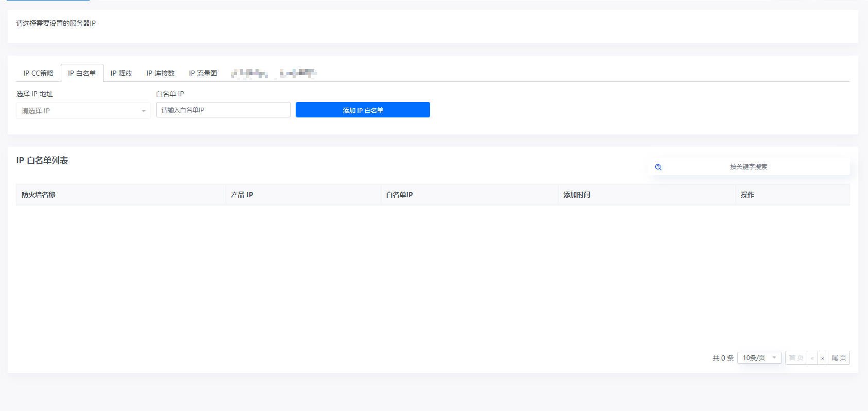The height and width of the screenshot is (411, 868).
Task: Click the 白名单 IP field label
Action: coord(170,94)
